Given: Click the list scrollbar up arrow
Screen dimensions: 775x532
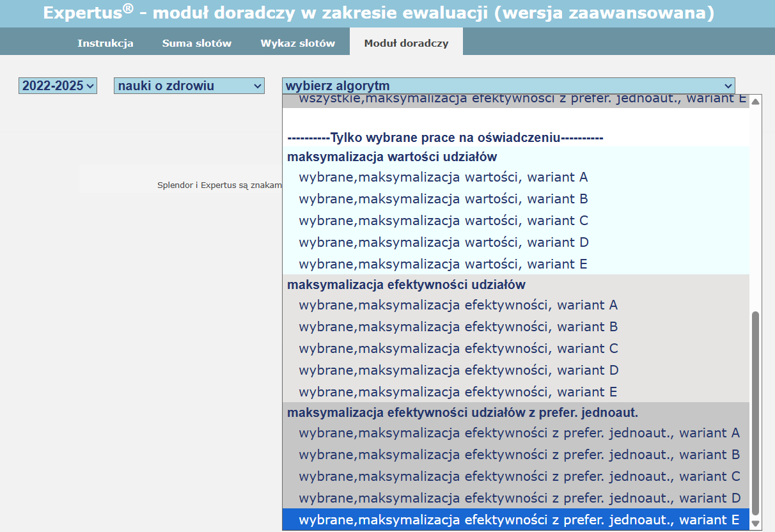Looking at the screenshot, I should tap(755, 102).
